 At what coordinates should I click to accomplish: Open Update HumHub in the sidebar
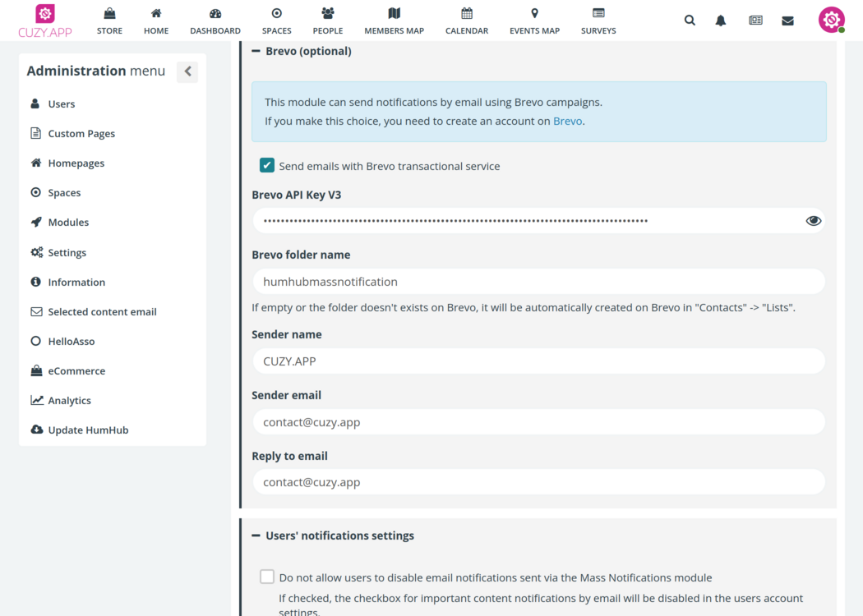[x=88, y=430]
